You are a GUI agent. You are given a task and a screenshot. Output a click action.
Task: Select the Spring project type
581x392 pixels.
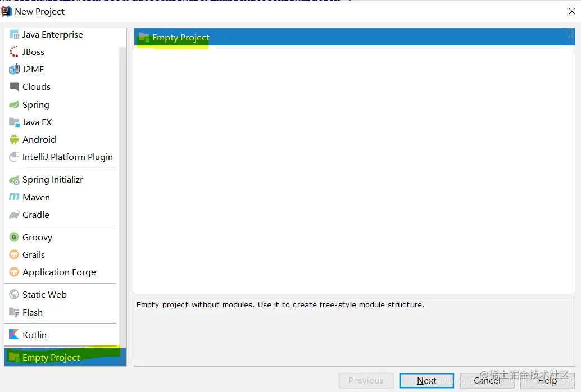pos(62,104)
